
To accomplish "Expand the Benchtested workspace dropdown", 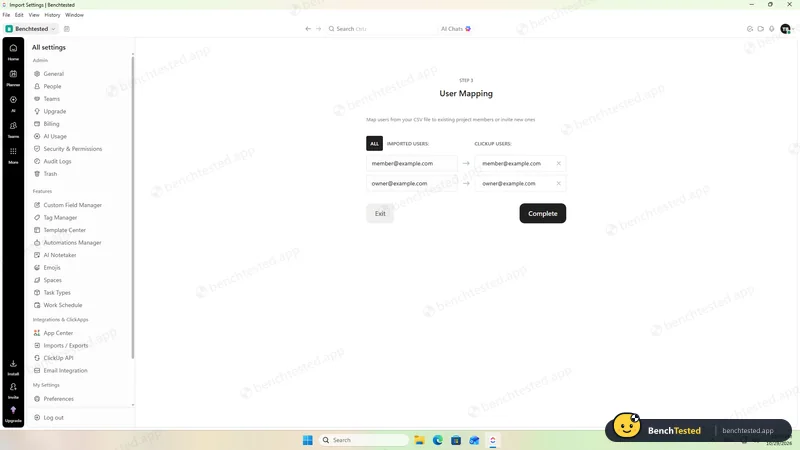I will (31, 29).
